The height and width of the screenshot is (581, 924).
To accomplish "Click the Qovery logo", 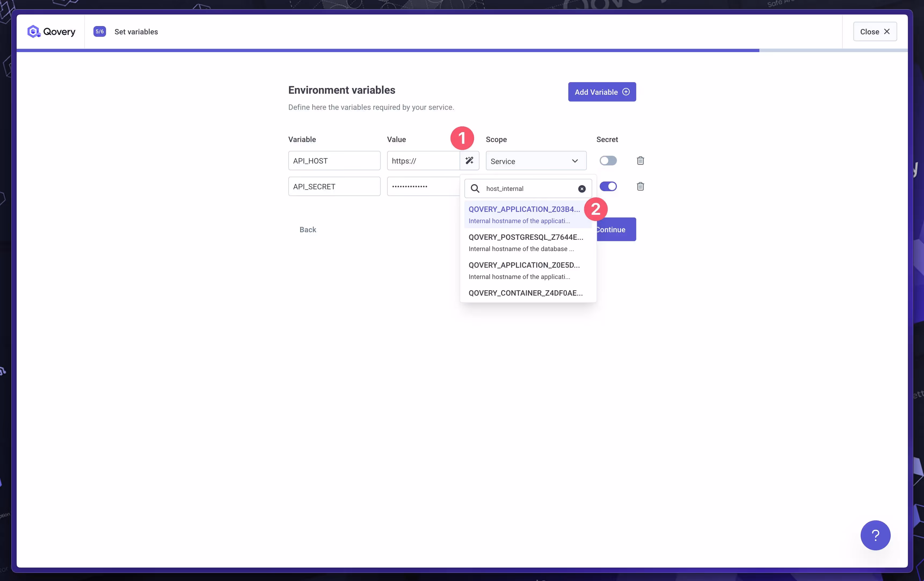I will pos(52,31).
